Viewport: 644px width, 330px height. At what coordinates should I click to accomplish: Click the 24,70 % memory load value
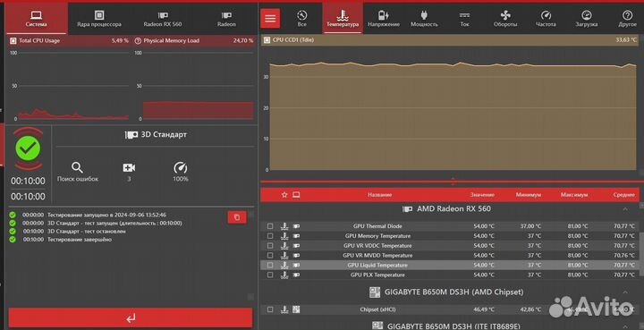click(243, 40)
